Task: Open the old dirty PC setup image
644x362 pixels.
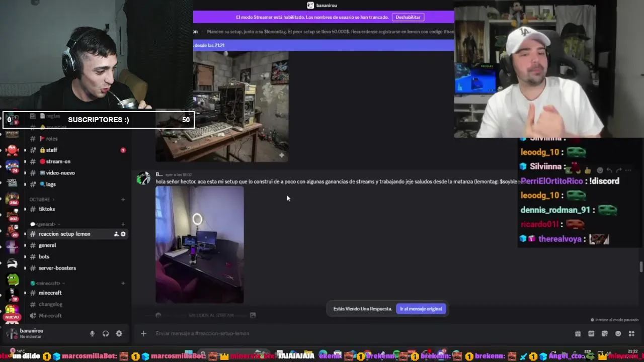Action: pyautogui.click(x=222, y=107)
